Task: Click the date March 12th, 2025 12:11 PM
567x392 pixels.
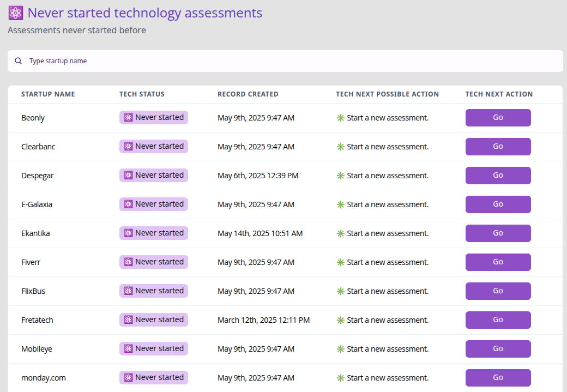Action: coord(264,321)
